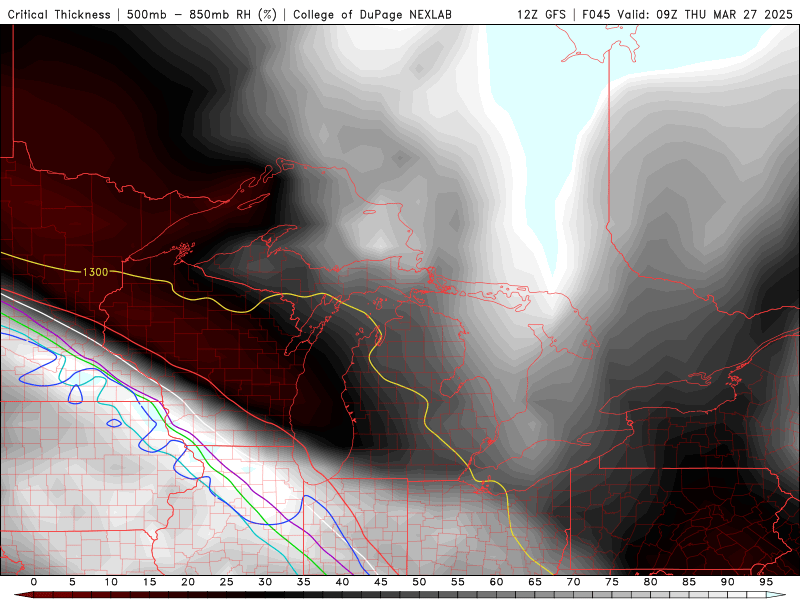The height and width of the screenshot is (600, 800).
Task: Click the 65 value on color scale
Action: click(x=535, y=582)
